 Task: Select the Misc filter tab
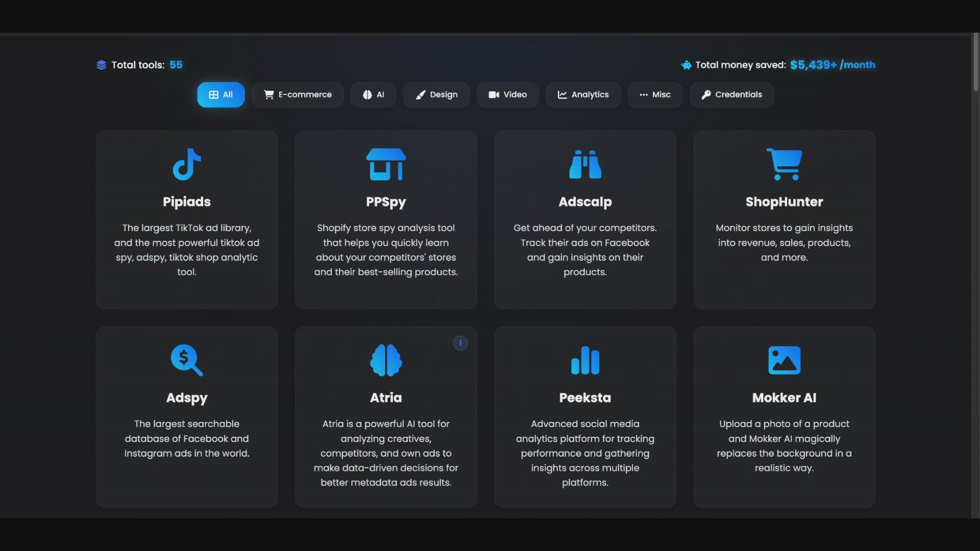click(x=655, y=95)
